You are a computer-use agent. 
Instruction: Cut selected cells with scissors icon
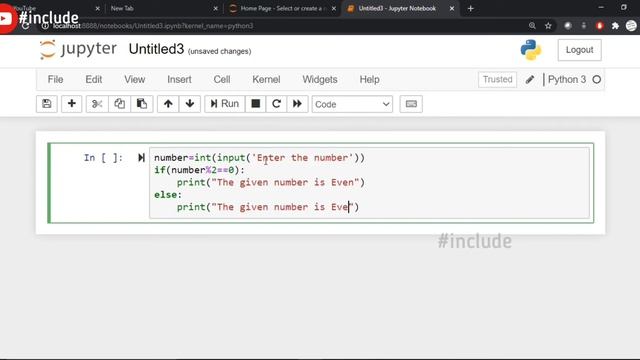tap(97, 104)
